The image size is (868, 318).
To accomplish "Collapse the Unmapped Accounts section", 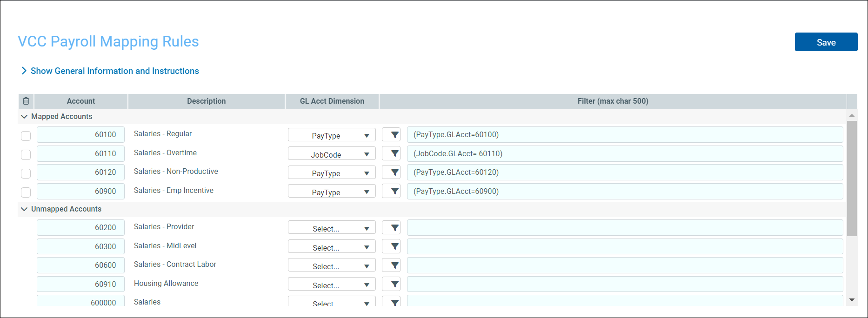I will [x=24, y=209].
